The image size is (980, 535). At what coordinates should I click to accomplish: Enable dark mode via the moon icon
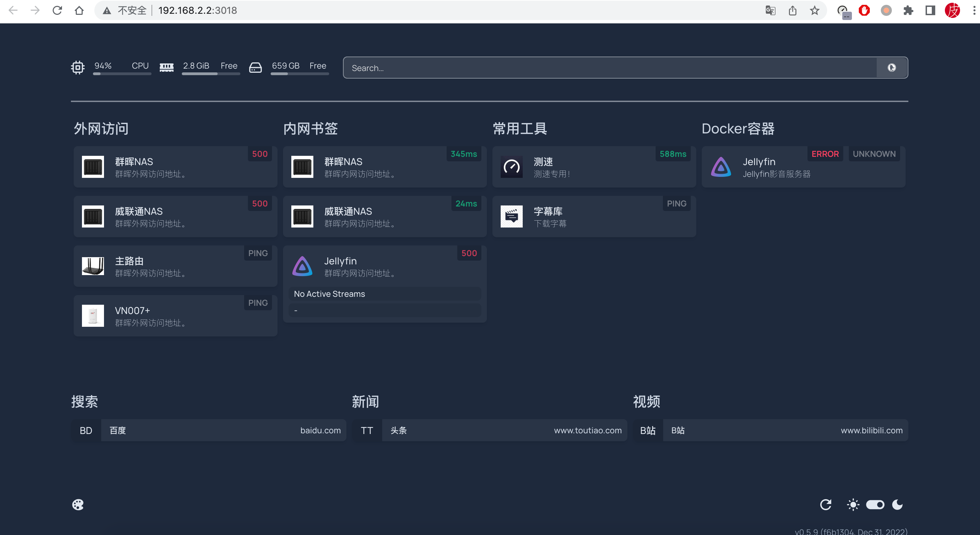click(897, 504)
